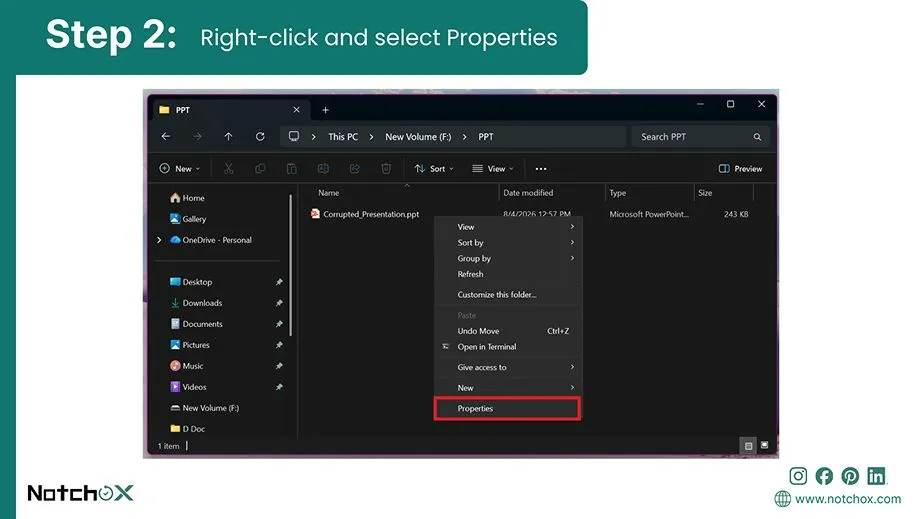Open the New submenu in context menu
Viewport: 922px width, 519px height.
pyautogui.click(x=508, y=388)
